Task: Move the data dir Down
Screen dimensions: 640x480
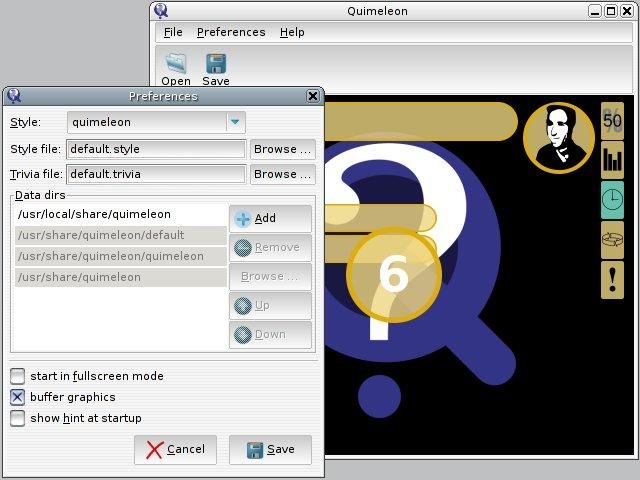Action: [270, 334]
